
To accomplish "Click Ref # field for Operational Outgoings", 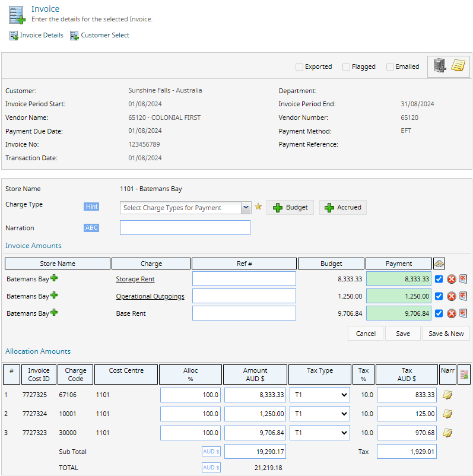I will 244,296.
